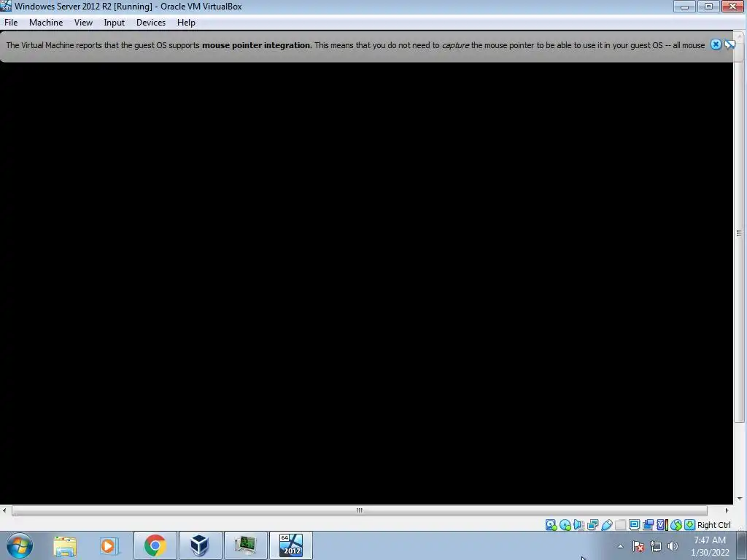Click the hard disk activity indicator

pos(551,525)
